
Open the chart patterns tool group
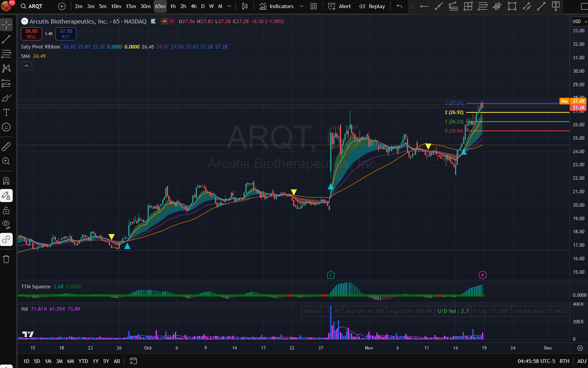[x=7, y=69]
